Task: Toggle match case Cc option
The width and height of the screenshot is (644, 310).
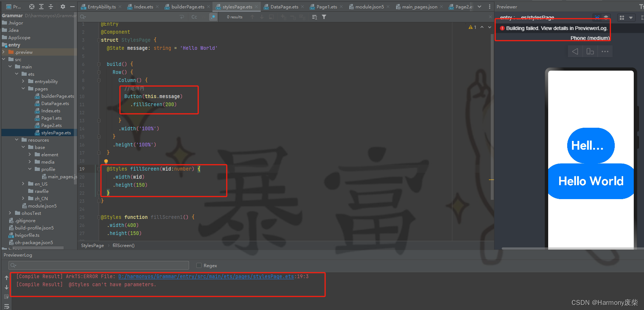Action: pyautogui.click(x=194, y=17)
